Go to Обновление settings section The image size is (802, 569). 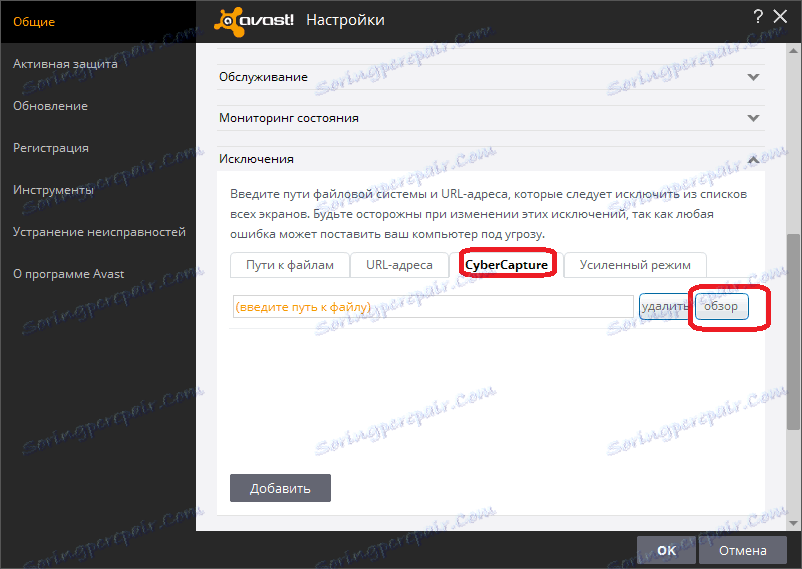[50, 106]
